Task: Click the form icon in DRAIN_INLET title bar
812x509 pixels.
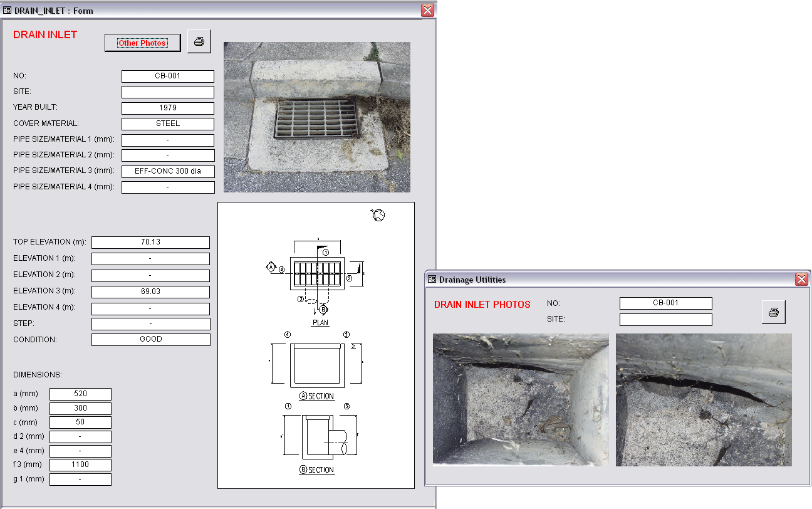Action: click(x=8, y=11)
